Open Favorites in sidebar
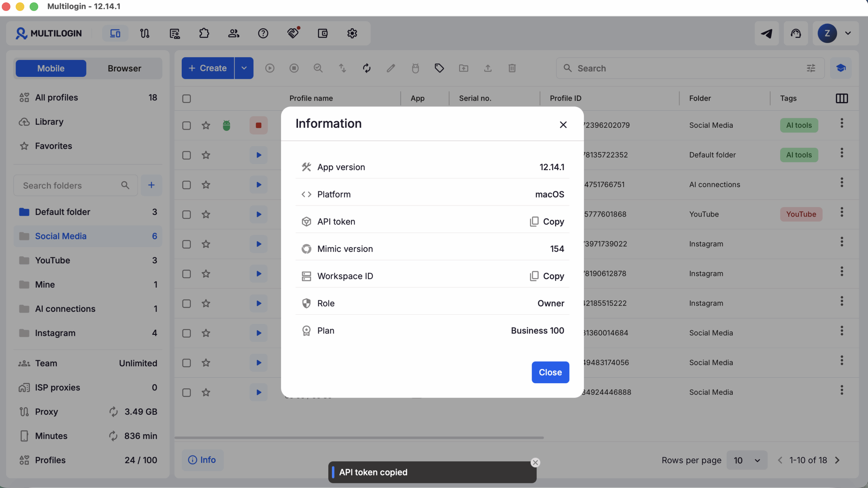868x488 pixels. tap(88, 146)
